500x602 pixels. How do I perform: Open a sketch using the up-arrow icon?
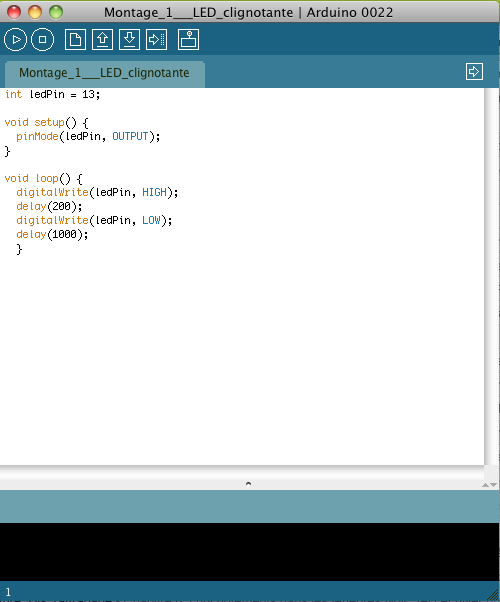click(x=102, y=40)
